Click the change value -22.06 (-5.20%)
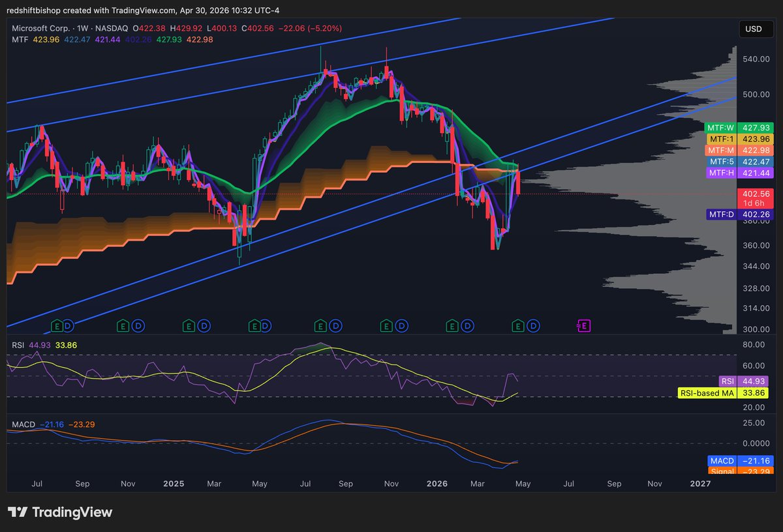The image size is (783, 532). pyautogui.click(x=310, y=29)
